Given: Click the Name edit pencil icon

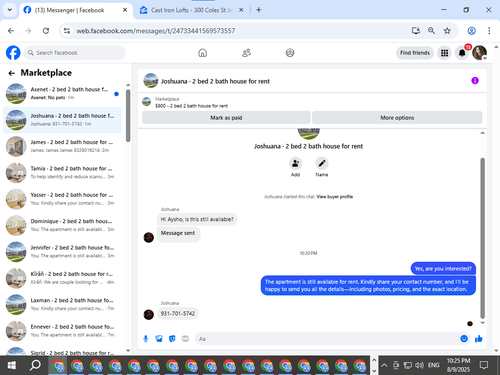Looking at the screenshot, I should click(322, 163).
